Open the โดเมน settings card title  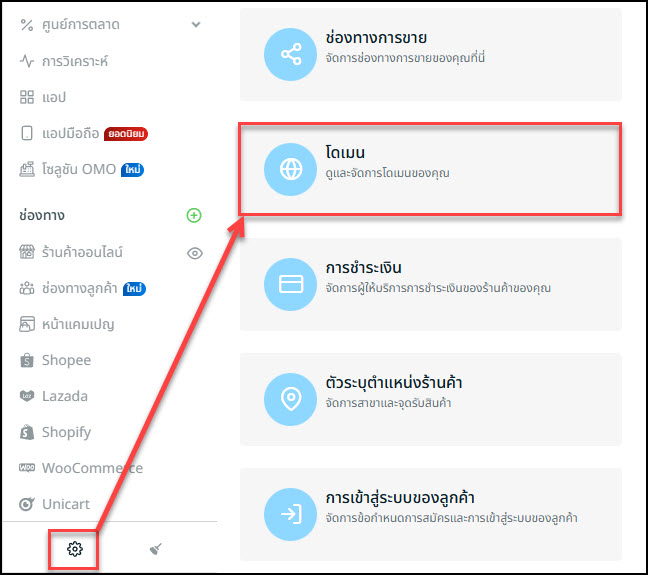coord(345,153)
